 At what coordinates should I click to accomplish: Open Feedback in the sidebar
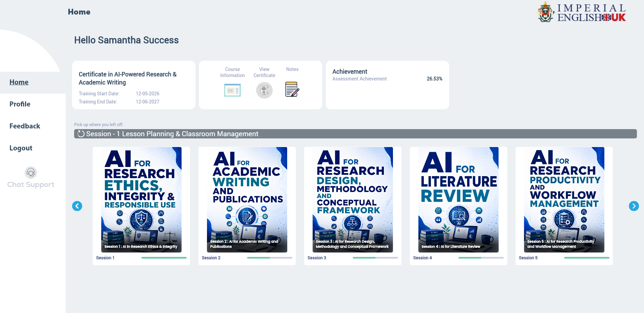(x=25, y=126)
